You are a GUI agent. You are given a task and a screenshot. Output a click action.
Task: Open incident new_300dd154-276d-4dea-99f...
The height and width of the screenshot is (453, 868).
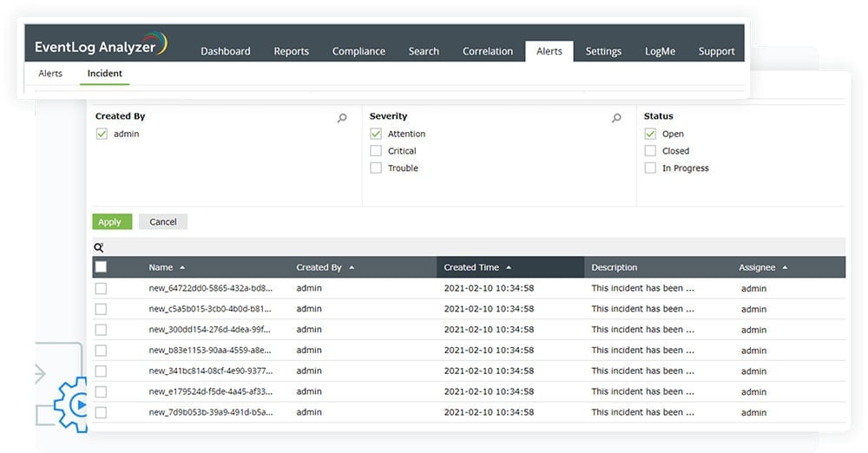209,329
